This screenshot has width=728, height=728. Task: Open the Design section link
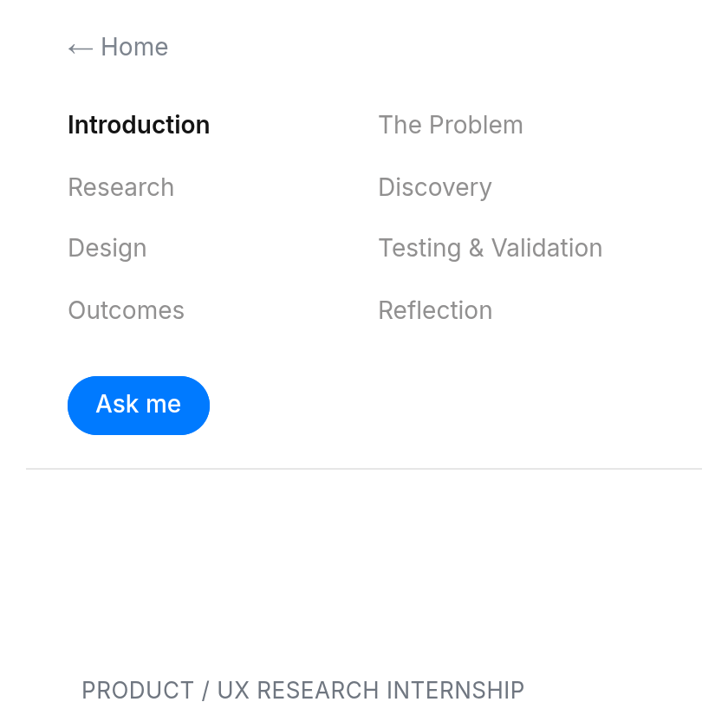click(107, 248)
